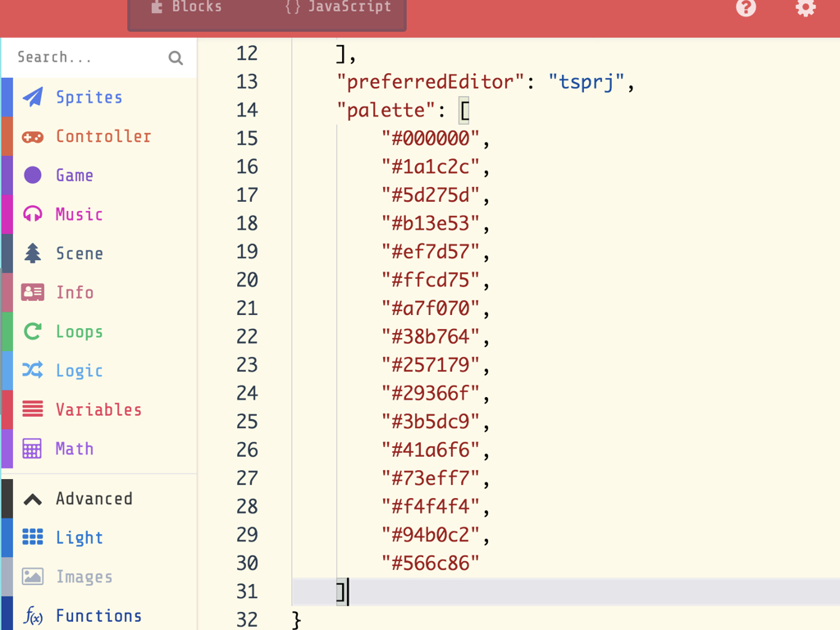Click the Scene tree icon
Viewport: 840px width, 630px height.
click(33, 253)
